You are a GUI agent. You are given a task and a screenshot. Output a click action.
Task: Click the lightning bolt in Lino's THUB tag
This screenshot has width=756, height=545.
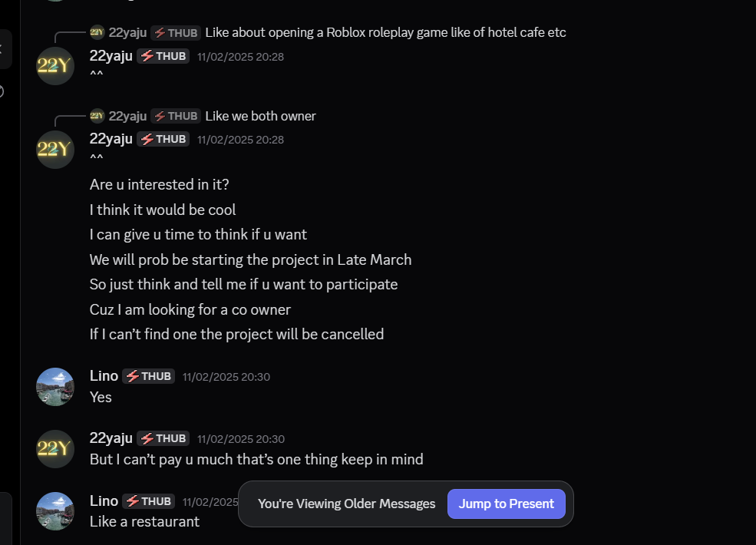(x=134, y=375)
